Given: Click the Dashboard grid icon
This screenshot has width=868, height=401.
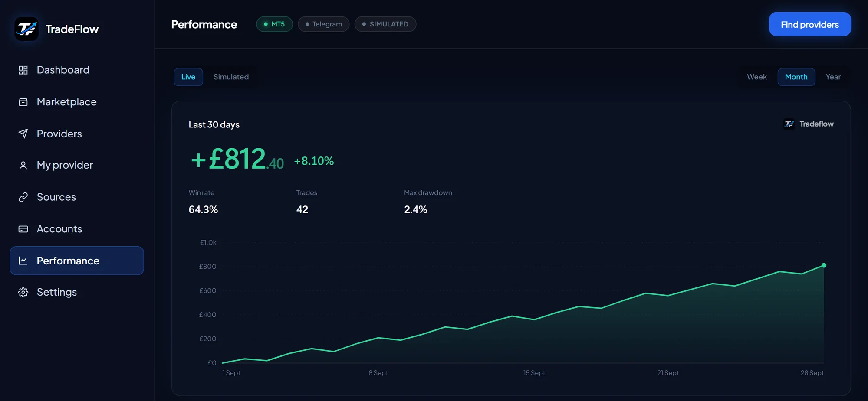Looking at the screenshot, I should [x=23, y=70].
